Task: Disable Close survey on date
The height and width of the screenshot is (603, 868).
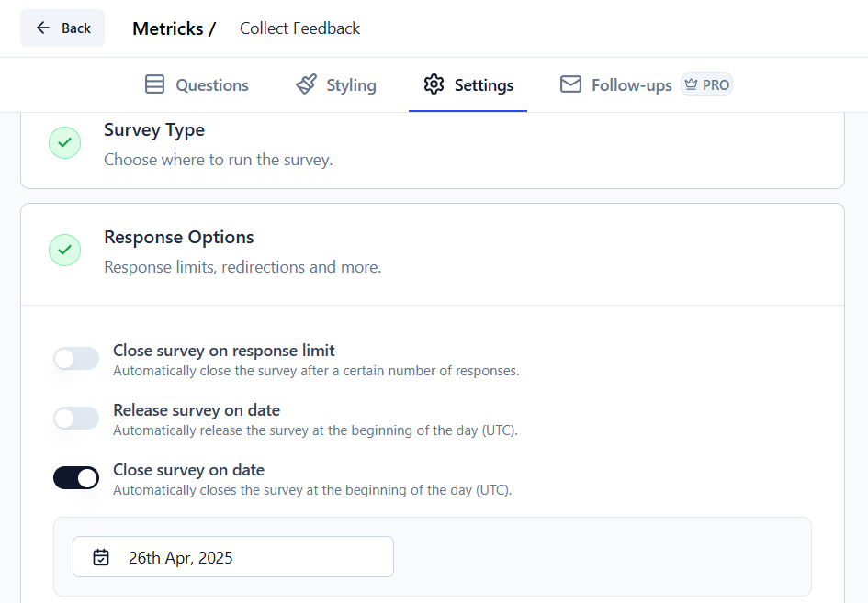Action: tap(76, 477)
